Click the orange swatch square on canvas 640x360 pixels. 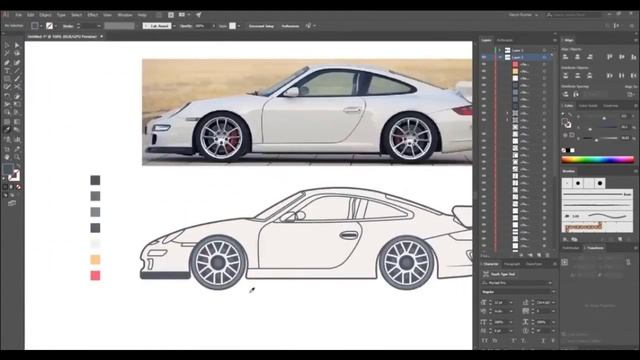pyautogui.click(x=95, y=260)
